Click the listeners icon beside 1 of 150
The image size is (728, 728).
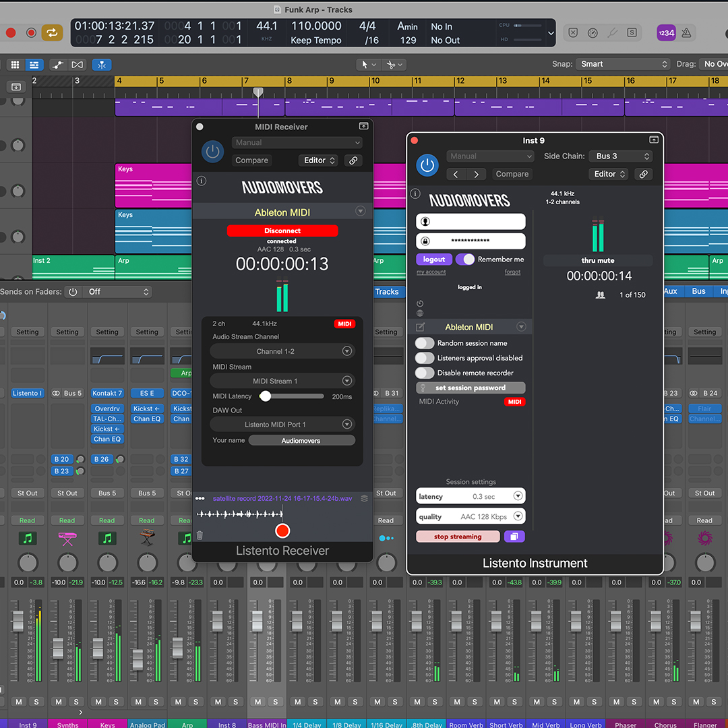[x=601, y=295]
